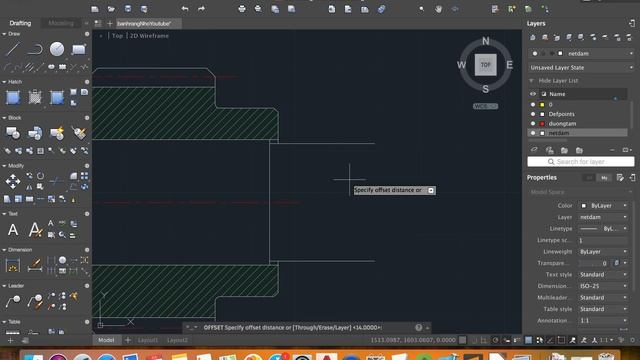Click the Insert Block tool

click(x=13, y=133)
